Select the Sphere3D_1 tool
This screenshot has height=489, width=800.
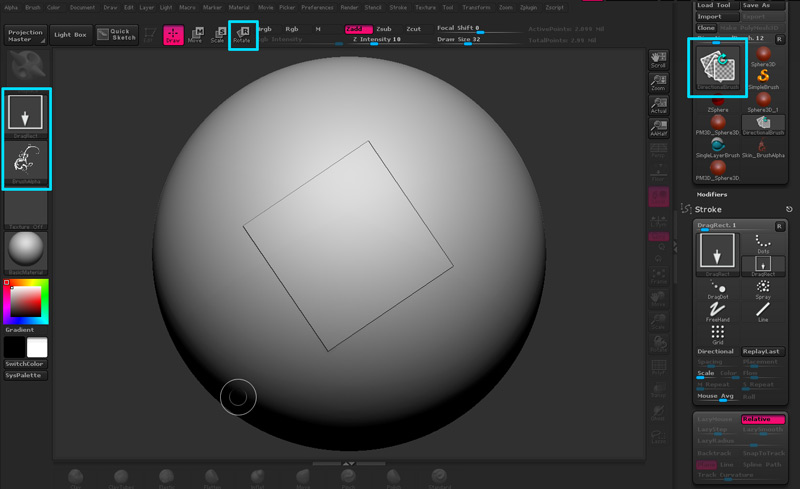[763, 102]
